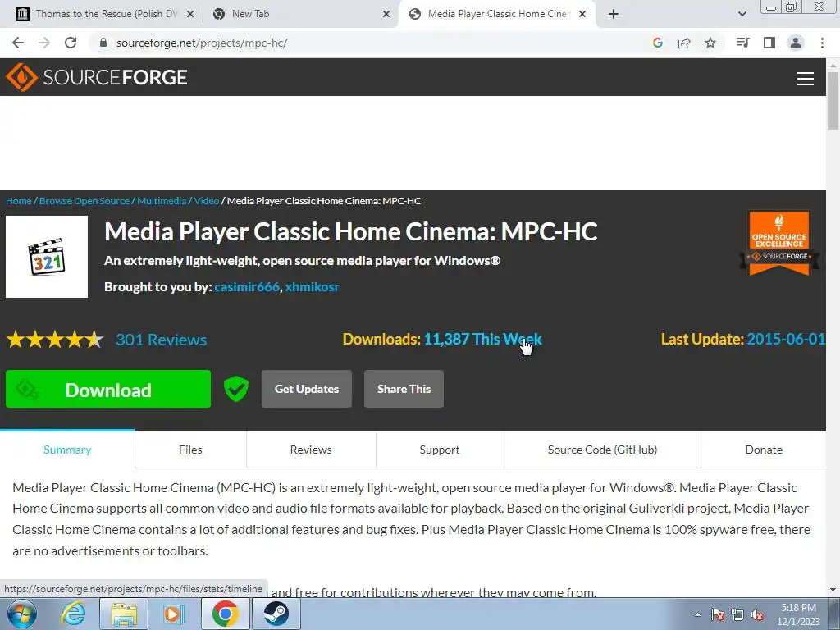Click the star rating display

tap(55, 340)
